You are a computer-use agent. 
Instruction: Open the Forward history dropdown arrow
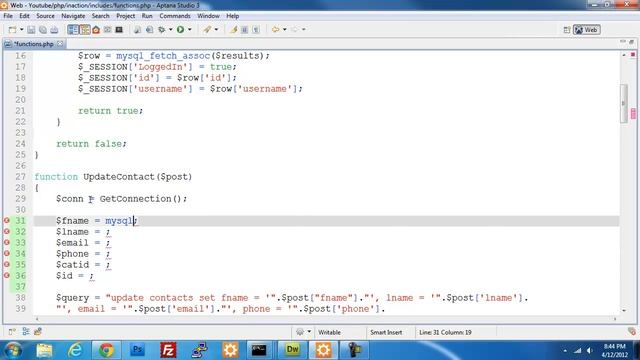304,30
